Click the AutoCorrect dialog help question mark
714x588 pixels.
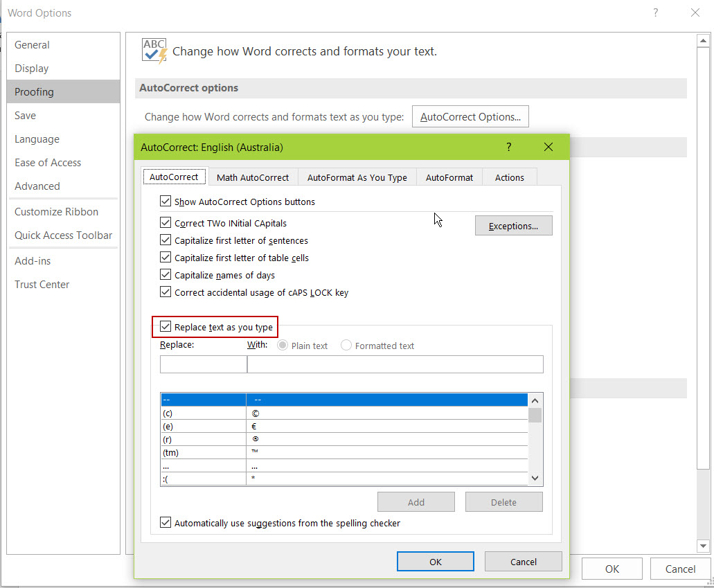pos(508,147)
